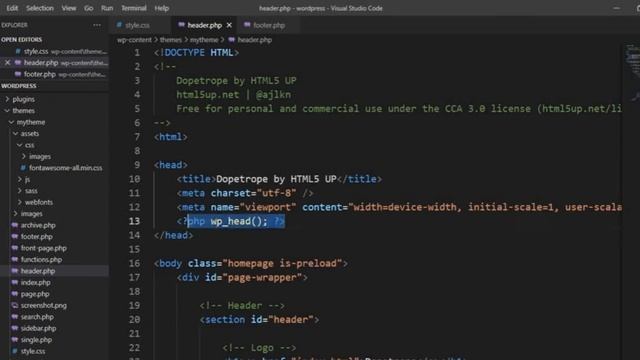Open screenshot.png file
The image size is (640, 360).
point(43,305)
